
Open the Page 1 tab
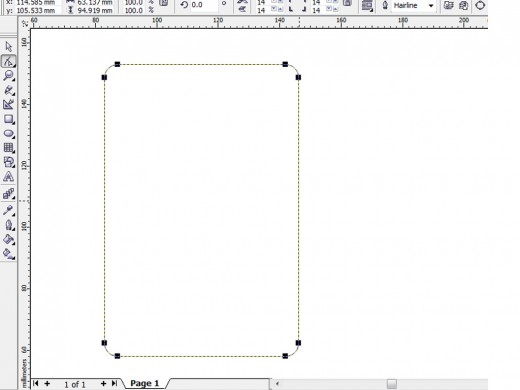coord(144,383)
